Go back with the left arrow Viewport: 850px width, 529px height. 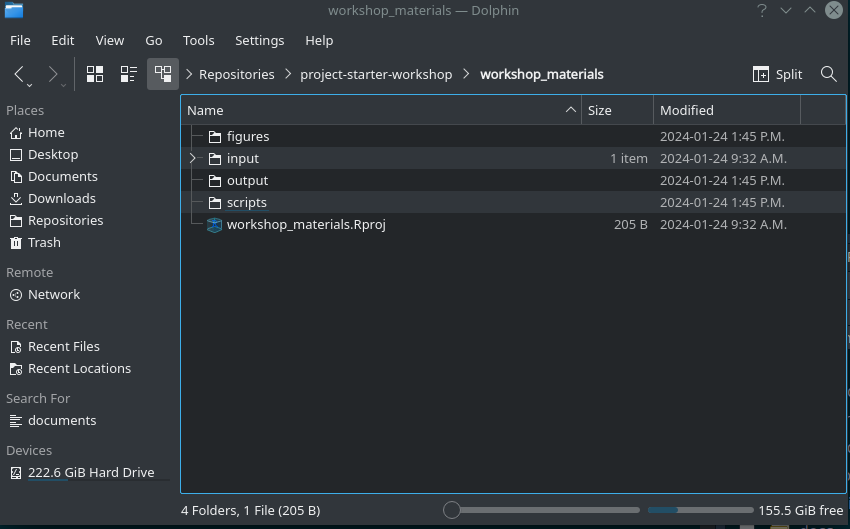[20, 74]
